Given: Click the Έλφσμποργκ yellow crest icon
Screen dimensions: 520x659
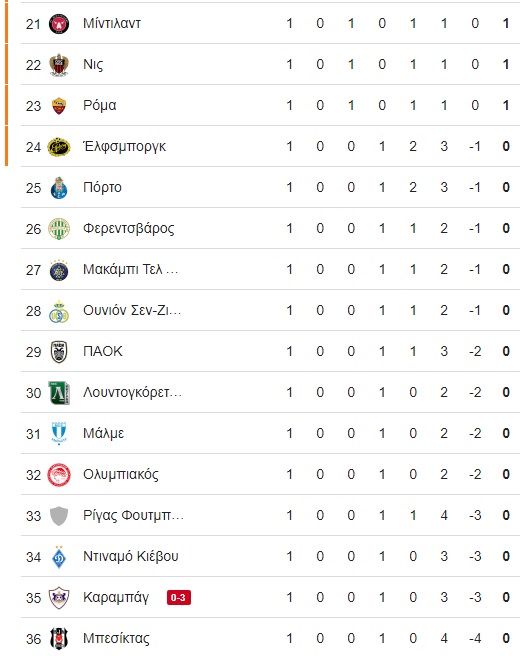Looking at the screenshot, I should 59,147.
